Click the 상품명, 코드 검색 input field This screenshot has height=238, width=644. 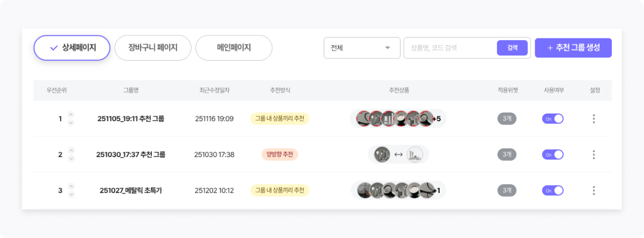(x=450, y=48)
